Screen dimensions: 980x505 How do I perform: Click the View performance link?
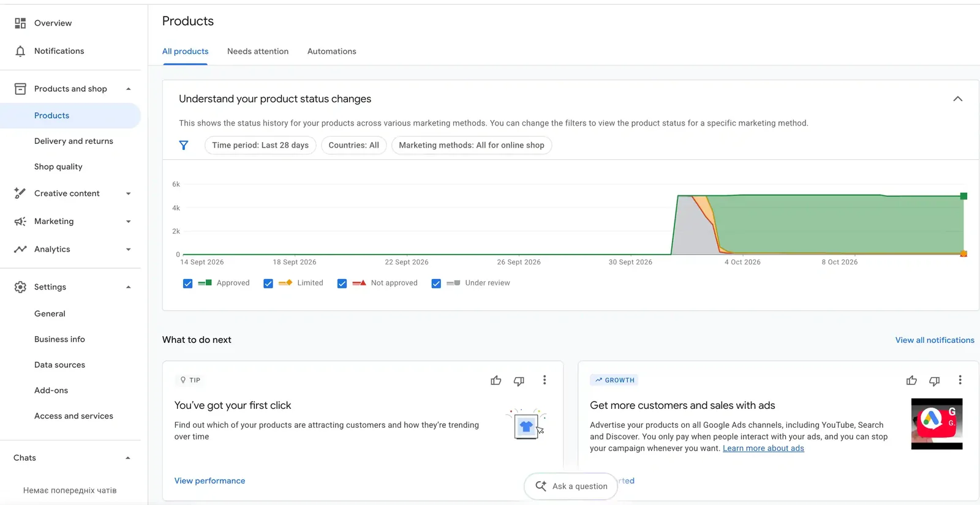(209, 481)
